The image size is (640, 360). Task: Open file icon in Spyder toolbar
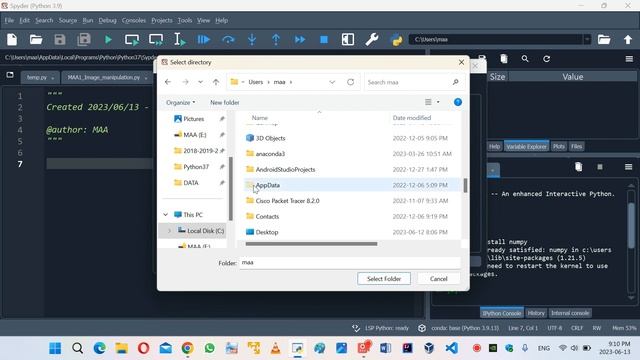coord(36,40)
